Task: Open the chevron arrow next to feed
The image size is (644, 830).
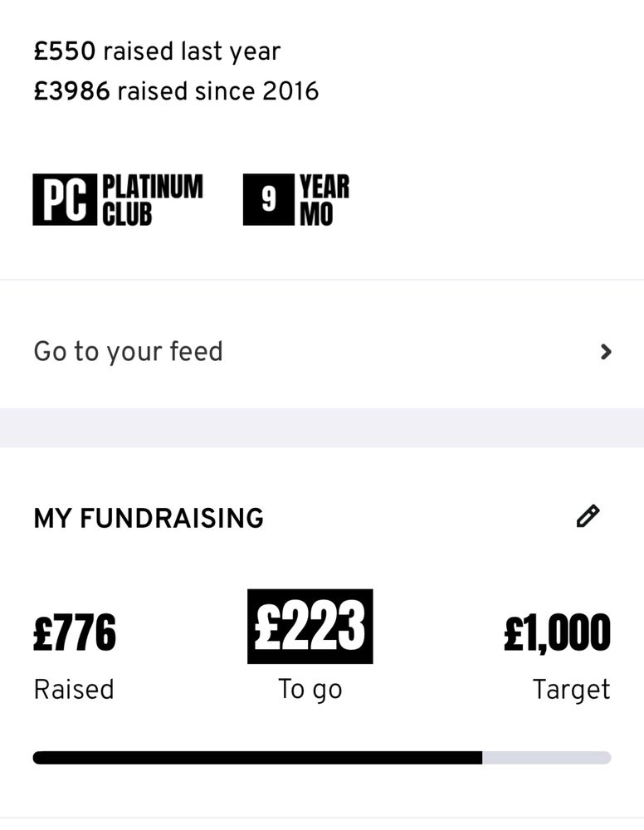Action: pos(606,351)
